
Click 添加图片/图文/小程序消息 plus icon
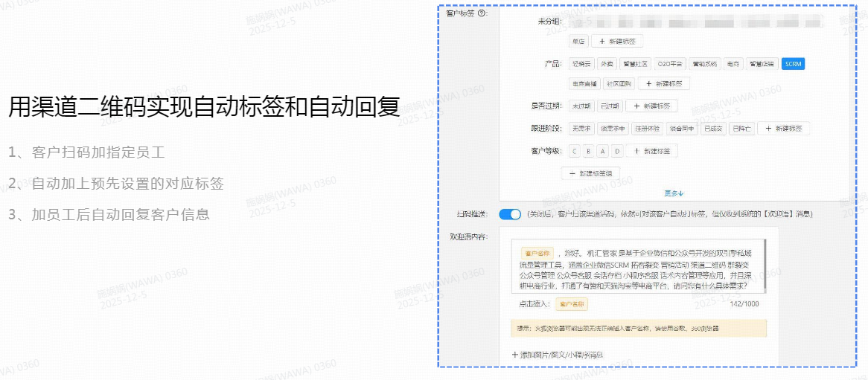coord(514,355)
